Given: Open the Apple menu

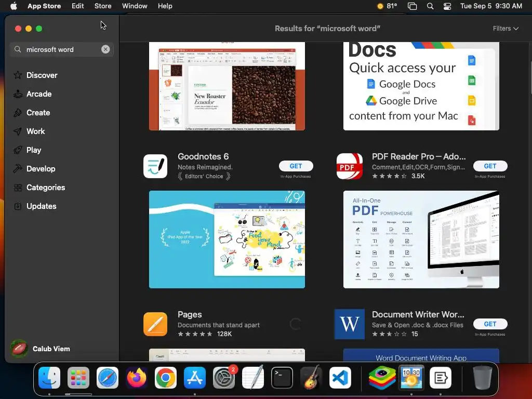Looking at the screenshot, I should pos(14,6).
